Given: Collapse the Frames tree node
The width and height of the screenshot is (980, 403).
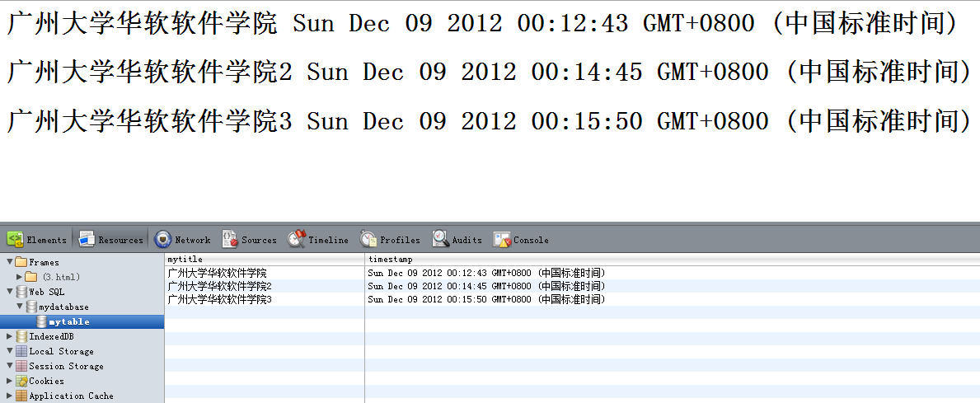Looking at the screenshot, I should pyautogui.click(x=10, y=262).
